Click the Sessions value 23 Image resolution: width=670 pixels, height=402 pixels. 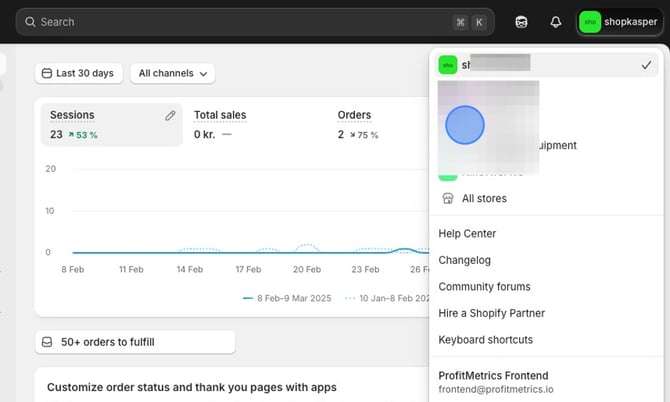point(56,135)
